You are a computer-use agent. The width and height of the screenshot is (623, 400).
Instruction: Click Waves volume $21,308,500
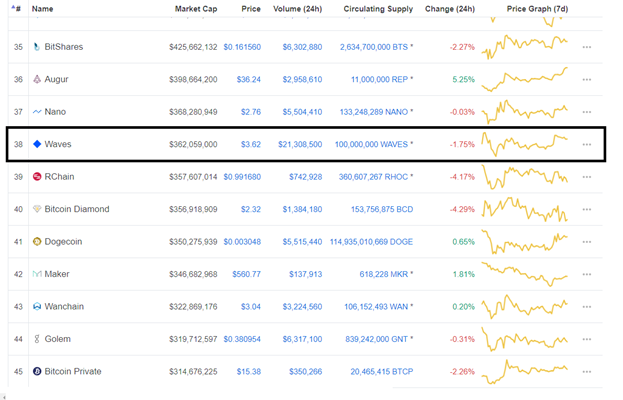click(300, 145)
